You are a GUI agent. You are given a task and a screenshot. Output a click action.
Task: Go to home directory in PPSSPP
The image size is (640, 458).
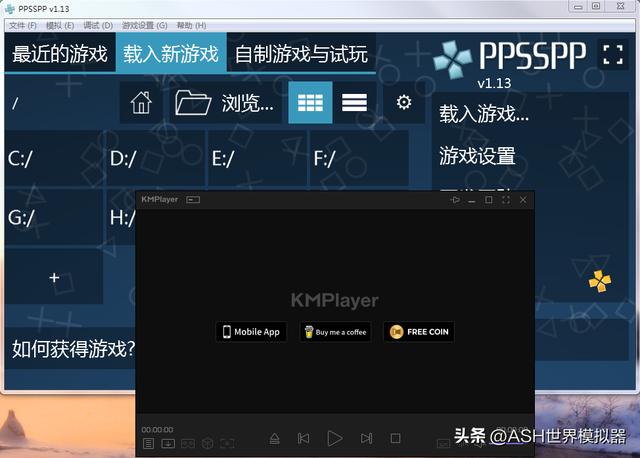tap(141, 102)
